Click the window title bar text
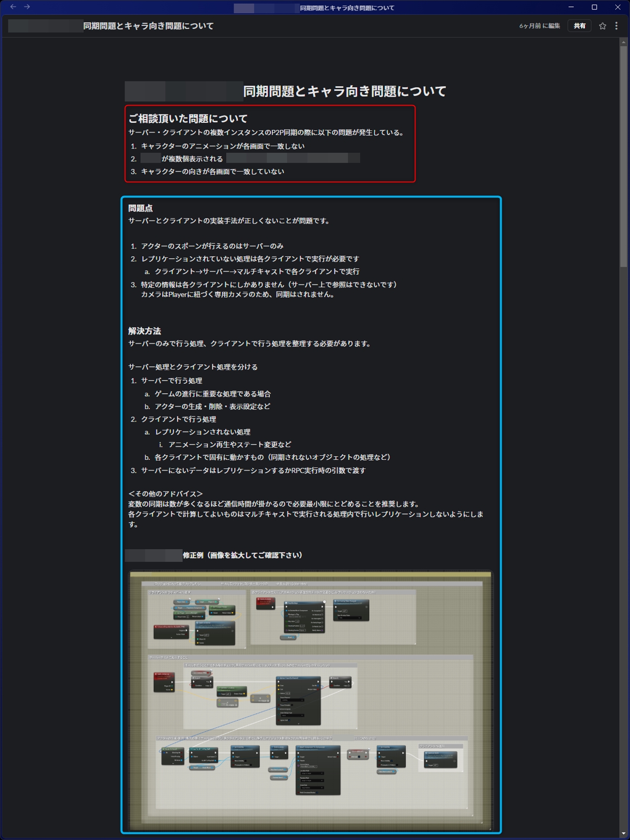The image size is (630, 840). [x=347, y=8]
